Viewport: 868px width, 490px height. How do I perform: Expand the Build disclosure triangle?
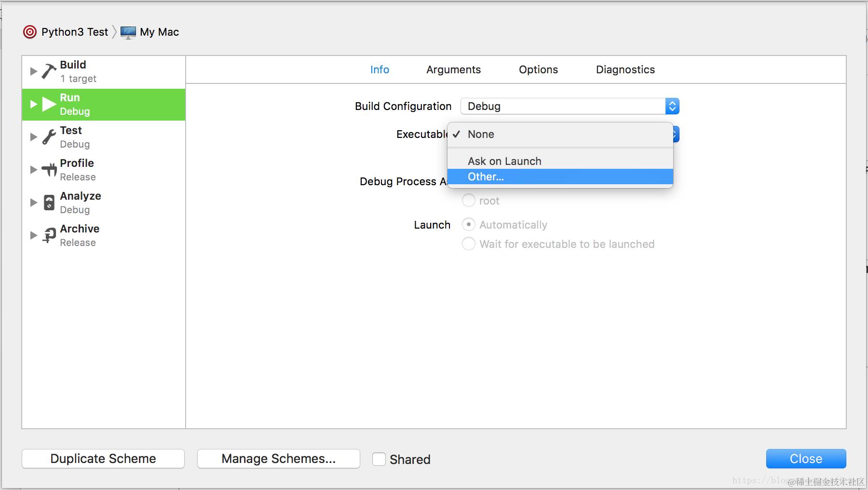coord(34,71)
